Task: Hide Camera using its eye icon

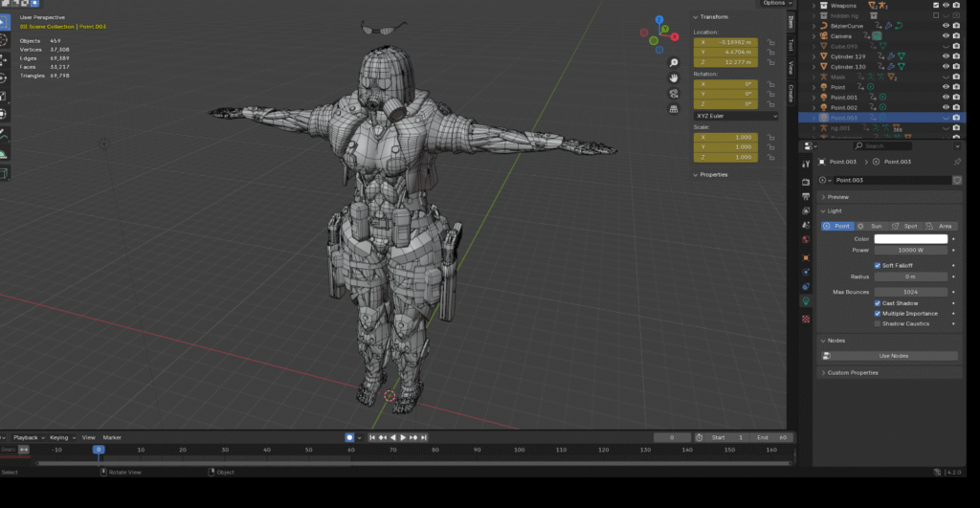Action: click(946, 35)
